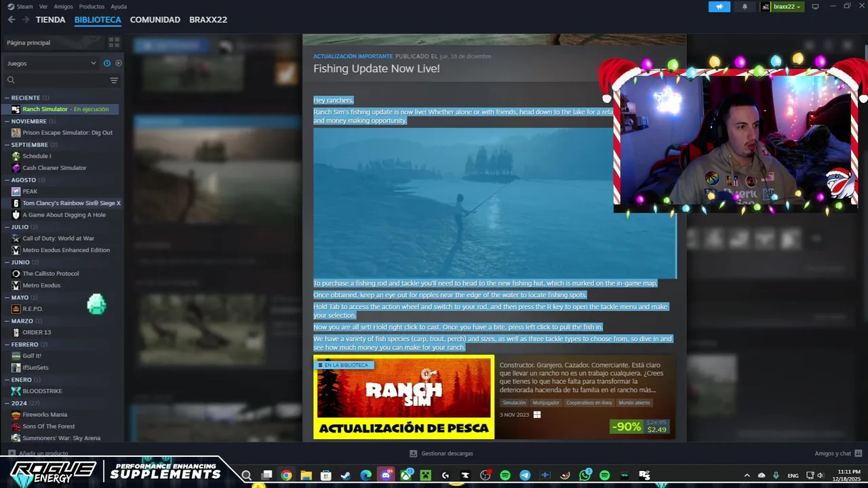This screenshot has width=868, height=488.
Task: Click the Cooperativos en línea tag
Action: pos(589,403)
